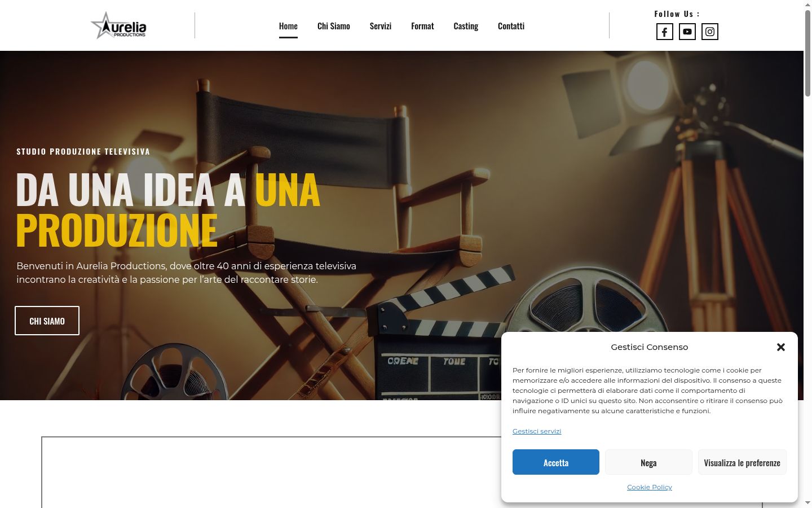The width and height of the screenshot is (812, 508).
Task: Click the 'Benvenuti in Aurelia Productions' paragraph
Action: click(x=187, y=273)
